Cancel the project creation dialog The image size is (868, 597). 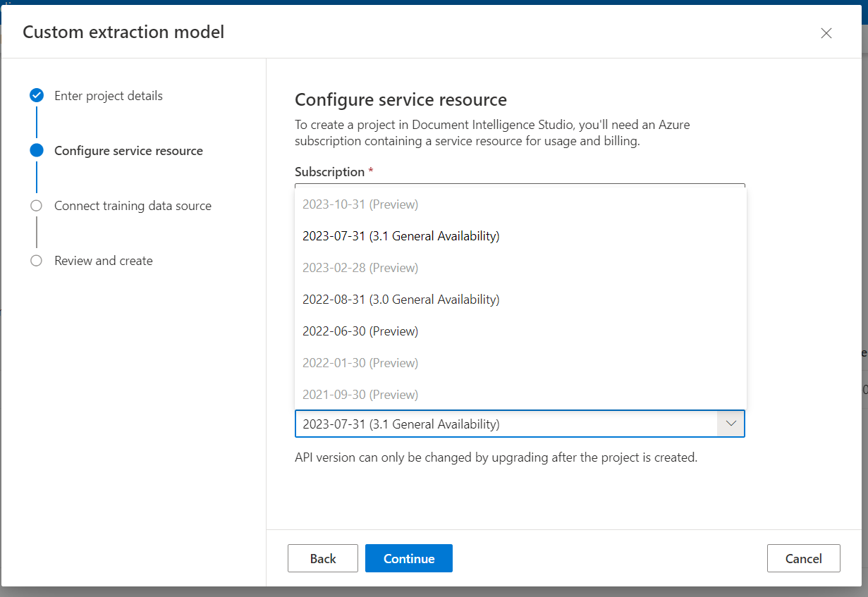[x=803, y=558]
